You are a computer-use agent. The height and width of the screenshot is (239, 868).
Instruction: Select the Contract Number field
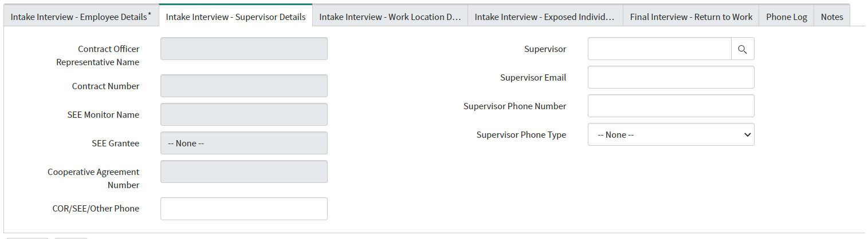(244, 86)
